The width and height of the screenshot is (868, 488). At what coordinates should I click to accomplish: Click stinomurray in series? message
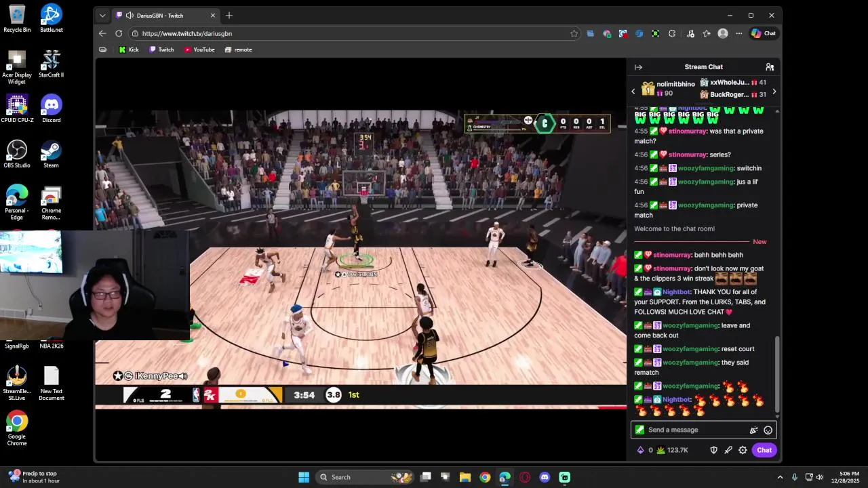[x=687, y=155]
